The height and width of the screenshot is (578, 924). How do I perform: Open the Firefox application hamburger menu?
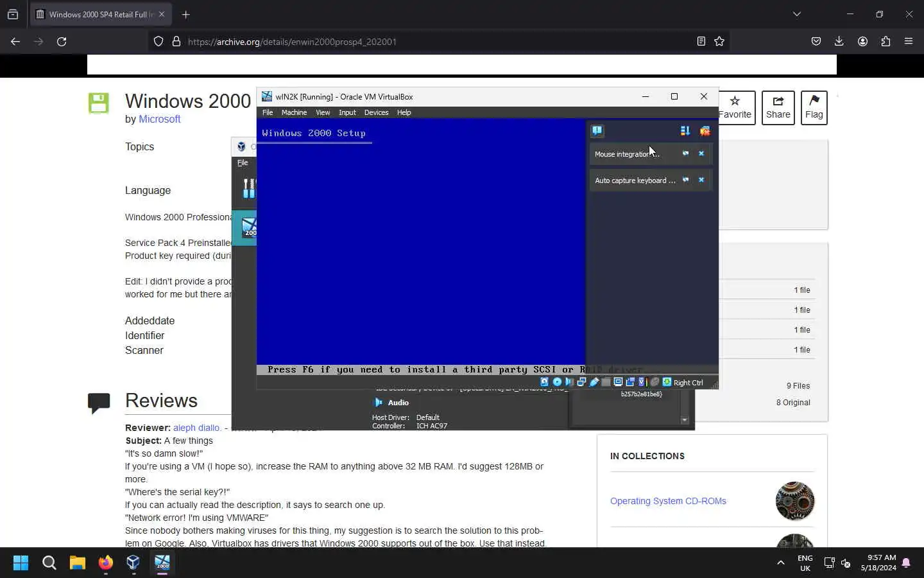[909, 41]
